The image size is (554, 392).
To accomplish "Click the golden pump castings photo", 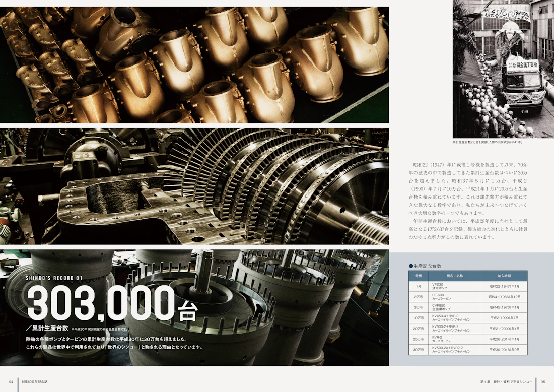I will coord(194,65).
